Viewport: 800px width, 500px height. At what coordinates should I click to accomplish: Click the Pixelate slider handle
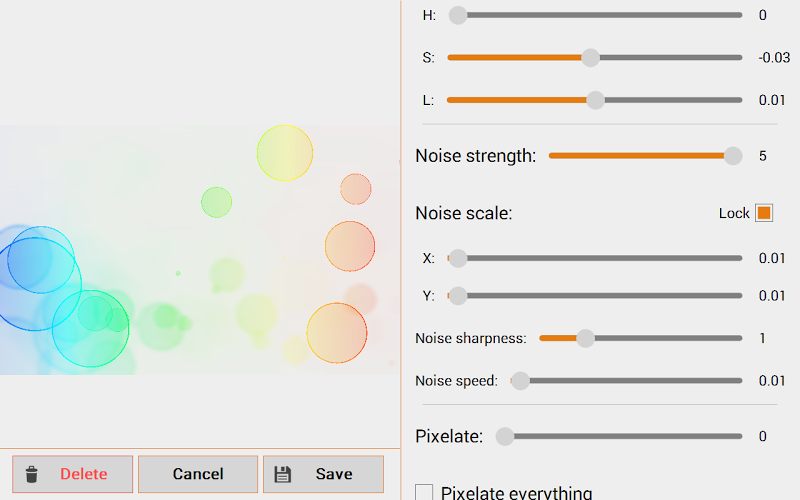click(505, 436)
